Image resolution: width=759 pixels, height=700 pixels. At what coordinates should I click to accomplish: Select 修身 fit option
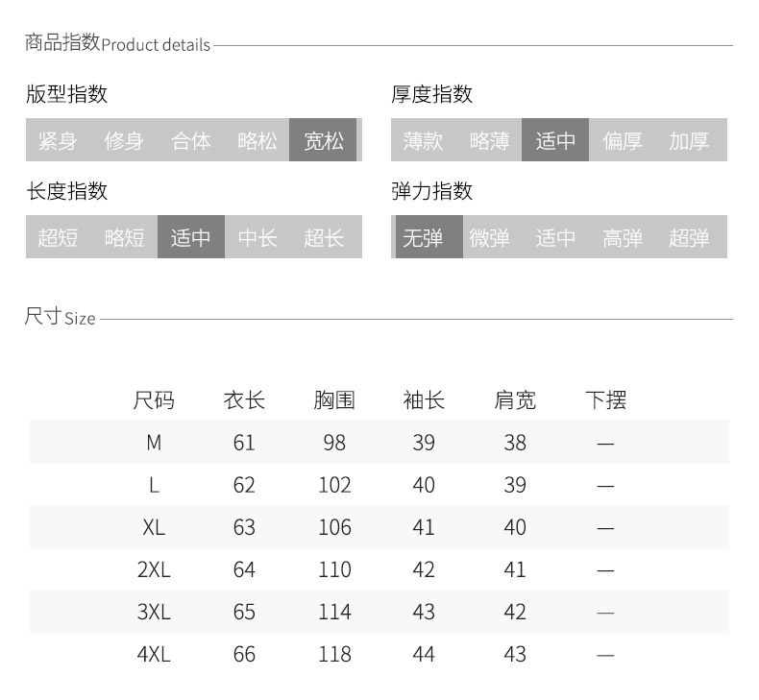(124, 140)
